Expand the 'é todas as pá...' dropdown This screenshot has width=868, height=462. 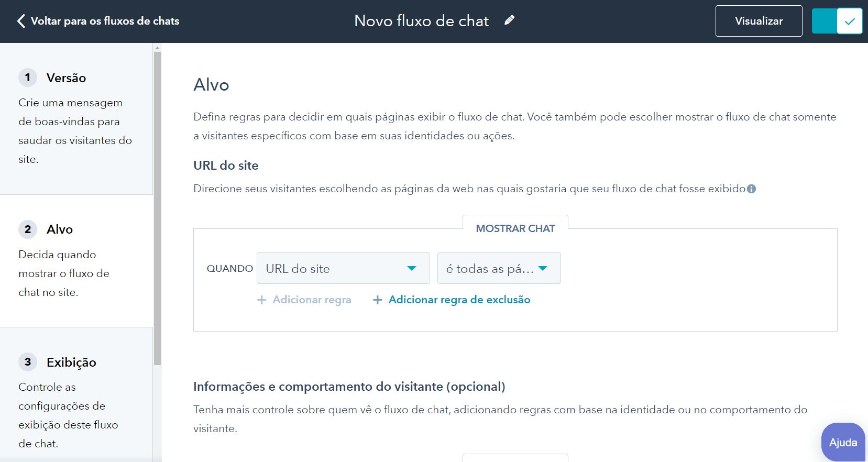coord(498,269)
